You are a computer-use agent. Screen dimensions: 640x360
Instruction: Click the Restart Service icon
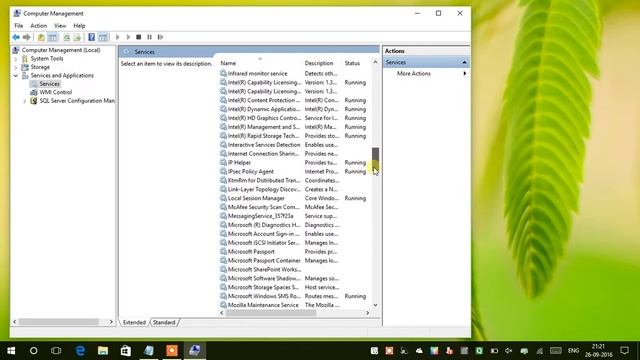pos(160,37)
